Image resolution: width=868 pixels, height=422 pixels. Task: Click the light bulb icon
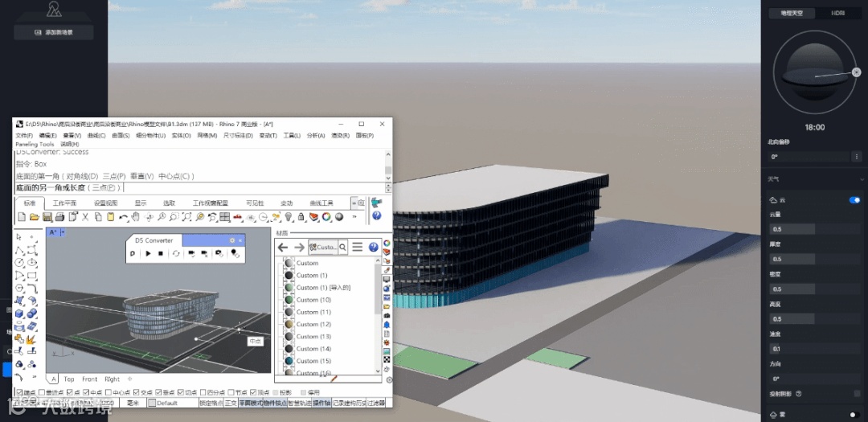tap(289, 217)
